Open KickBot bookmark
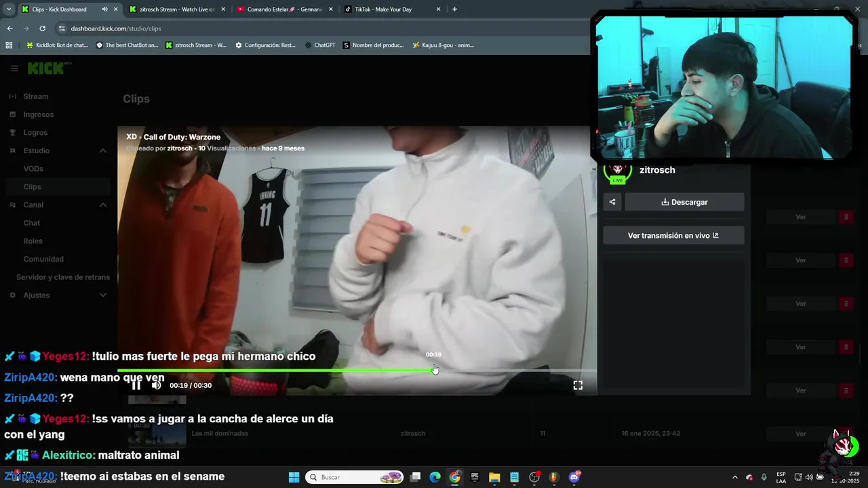Viewport: 868px width, 488px height. (57, 45)
